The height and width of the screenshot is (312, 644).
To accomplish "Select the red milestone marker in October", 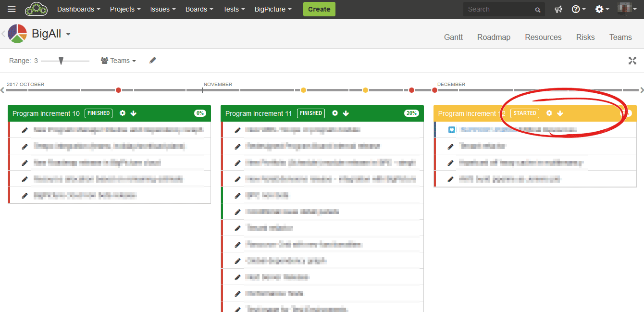I will (118, 90).
